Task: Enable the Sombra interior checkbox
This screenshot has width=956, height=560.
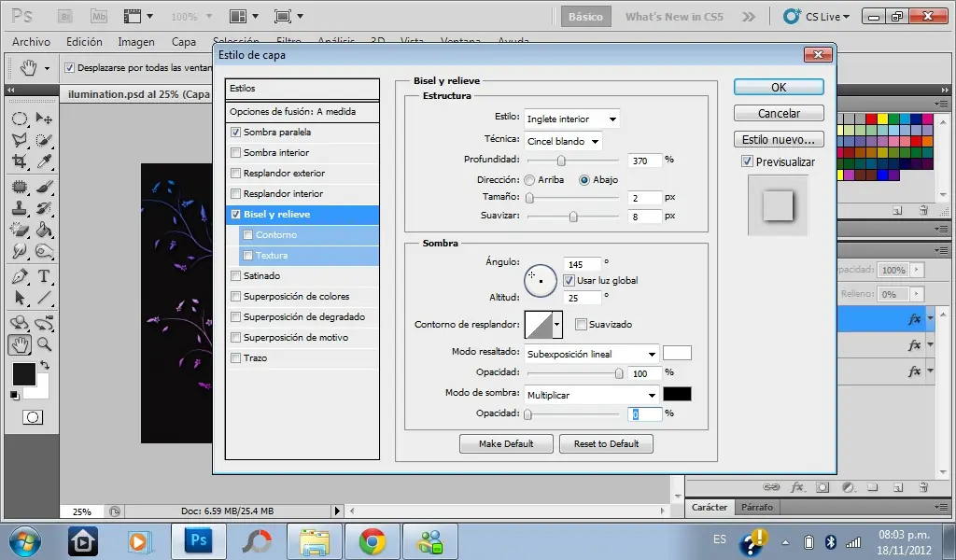Action: [x=235, y=153]
